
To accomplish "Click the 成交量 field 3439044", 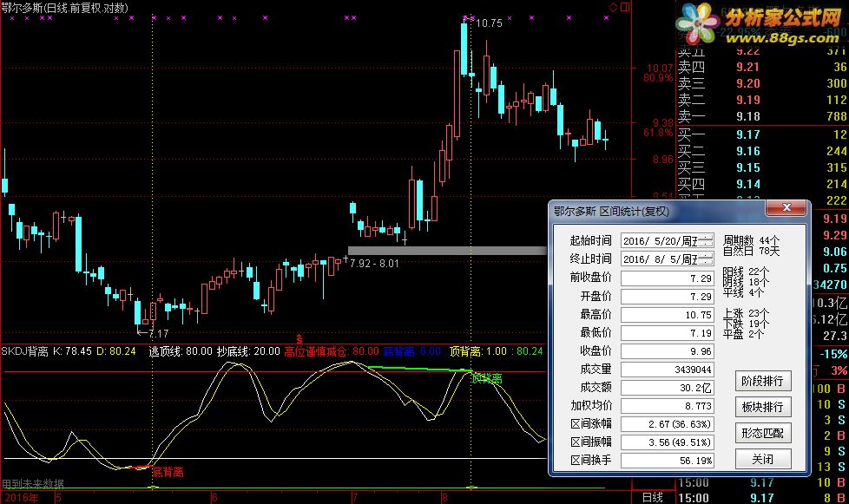I will (x=667, y=370).
